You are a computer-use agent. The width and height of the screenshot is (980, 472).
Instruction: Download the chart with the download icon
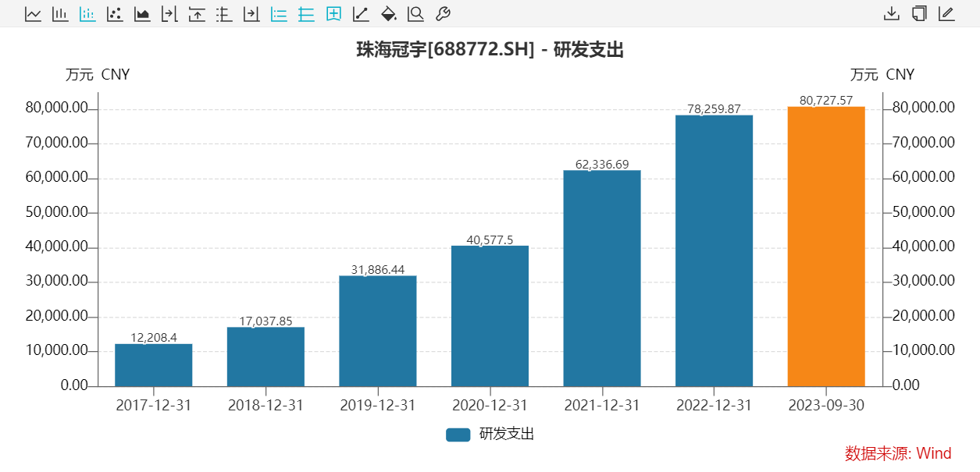point(892,14)
